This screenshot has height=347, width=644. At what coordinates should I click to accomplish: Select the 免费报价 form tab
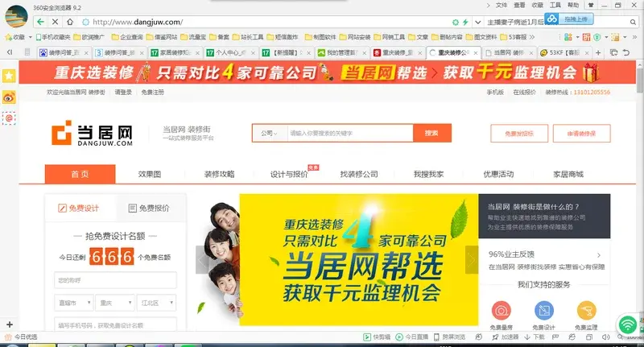click(x=150, y=209)
